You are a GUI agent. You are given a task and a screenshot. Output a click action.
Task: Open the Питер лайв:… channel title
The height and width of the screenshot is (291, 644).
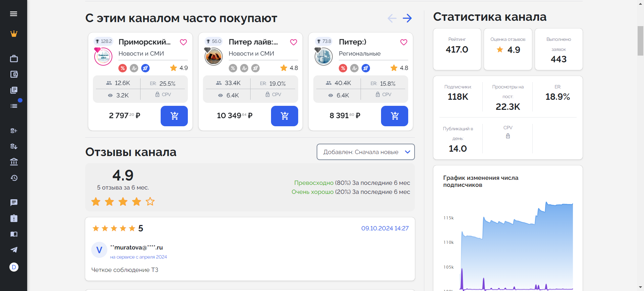coord(253,42)
